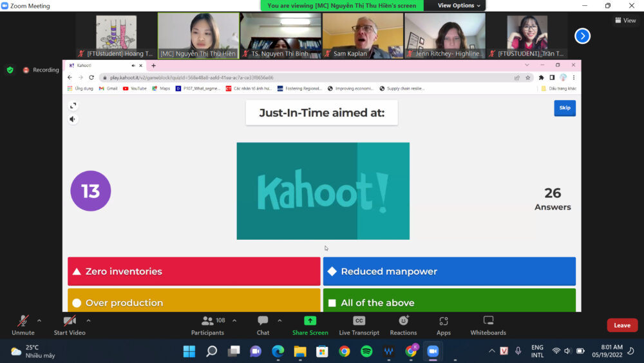Open the Chat panel
Viewport: 644px width, 363px height.
(x=263, y=325)
